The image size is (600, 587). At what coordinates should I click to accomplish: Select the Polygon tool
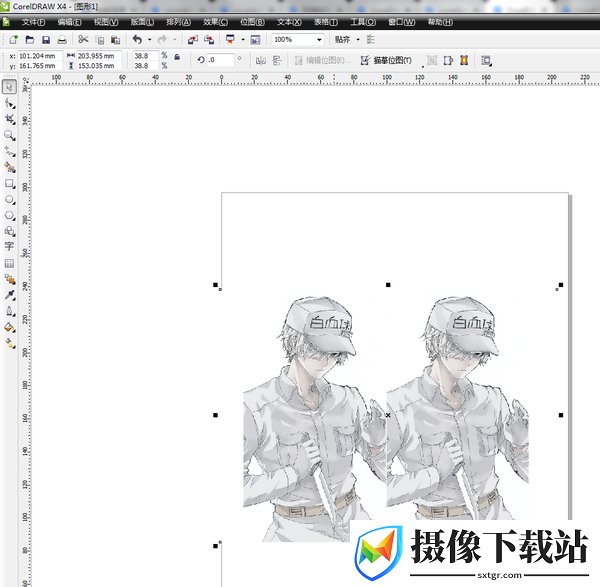[x=9, y=215]
